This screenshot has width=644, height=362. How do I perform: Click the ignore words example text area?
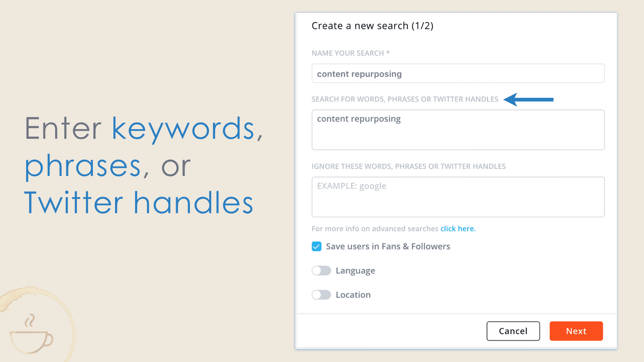(x=458, y=197)
